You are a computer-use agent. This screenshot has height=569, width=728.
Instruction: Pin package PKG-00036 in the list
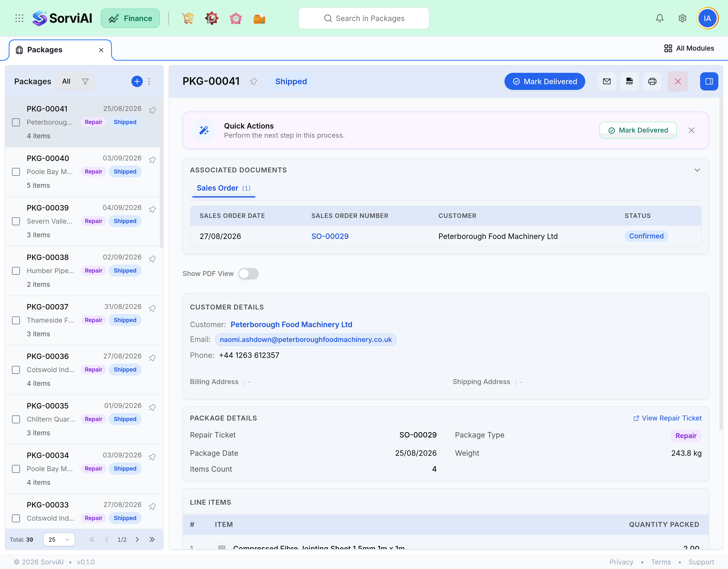point(152,358)
